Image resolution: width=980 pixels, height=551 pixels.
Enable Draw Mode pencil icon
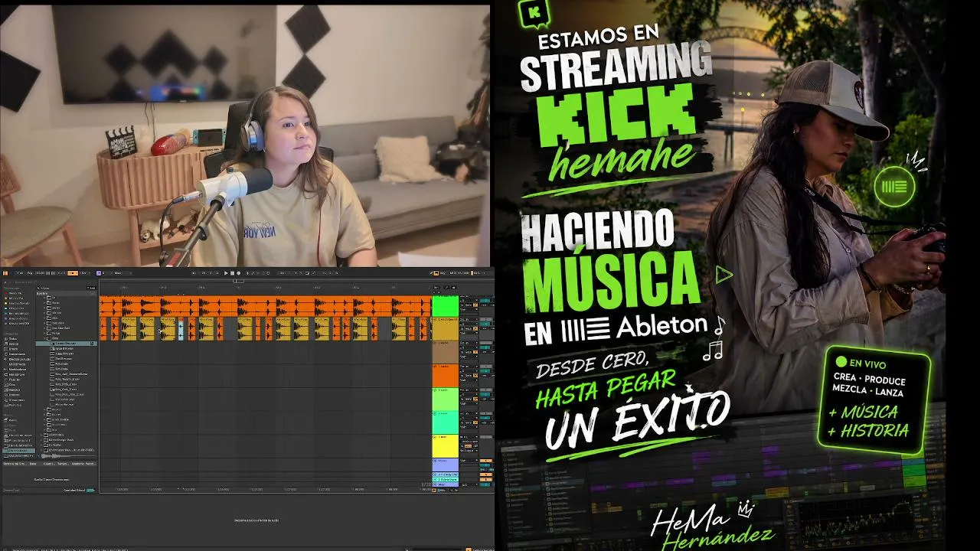pyautogui.click(x=431, y=273)
